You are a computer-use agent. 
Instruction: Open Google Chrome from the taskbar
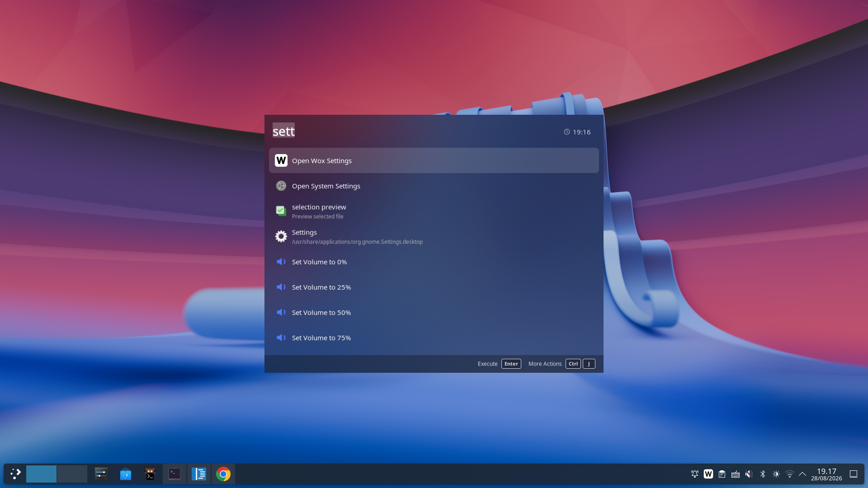tap(223, 474)
